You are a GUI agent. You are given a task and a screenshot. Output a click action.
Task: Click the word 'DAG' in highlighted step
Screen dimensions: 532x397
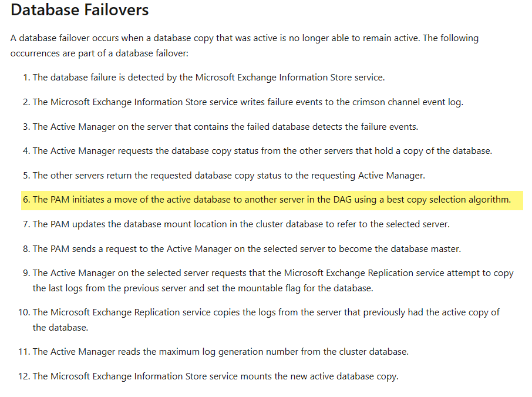[342, 200]
